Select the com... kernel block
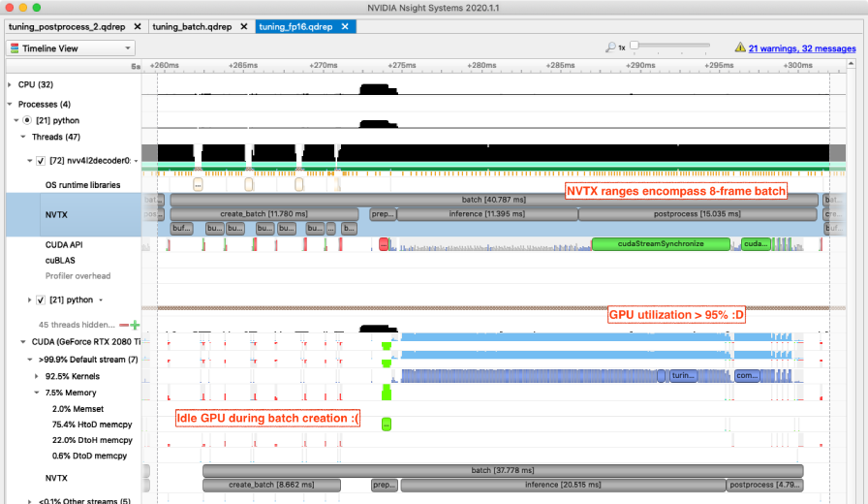The height and width of the screenshot is (504, 868). (x=747, y=375)
